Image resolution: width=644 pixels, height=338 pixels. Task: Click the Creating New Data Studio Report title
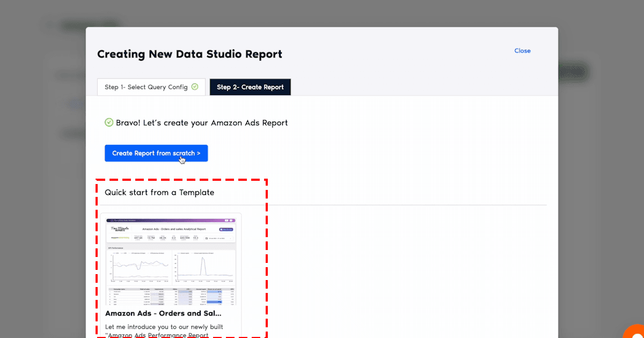click(189, 54)
